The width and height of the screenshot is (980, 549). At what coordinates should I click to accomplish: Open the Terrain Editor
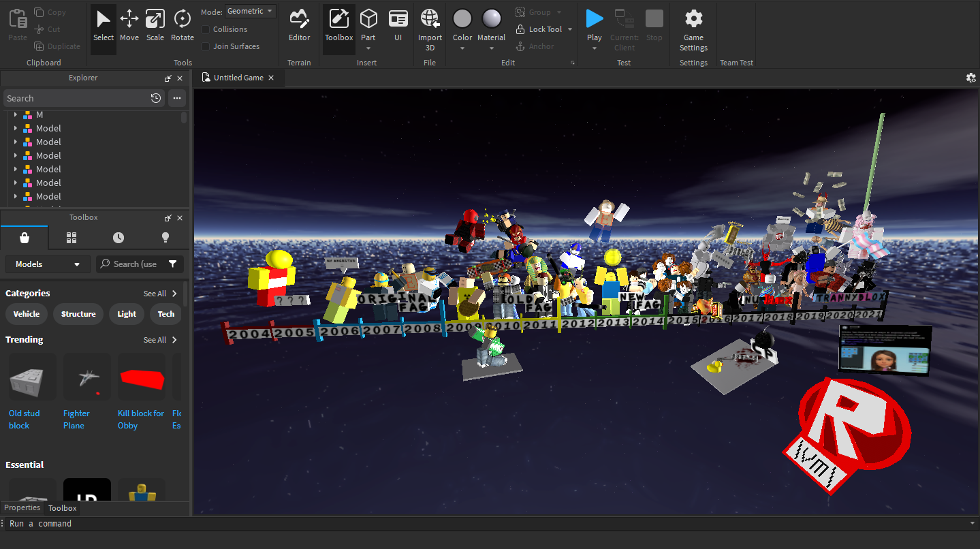(x=299, y=26)
